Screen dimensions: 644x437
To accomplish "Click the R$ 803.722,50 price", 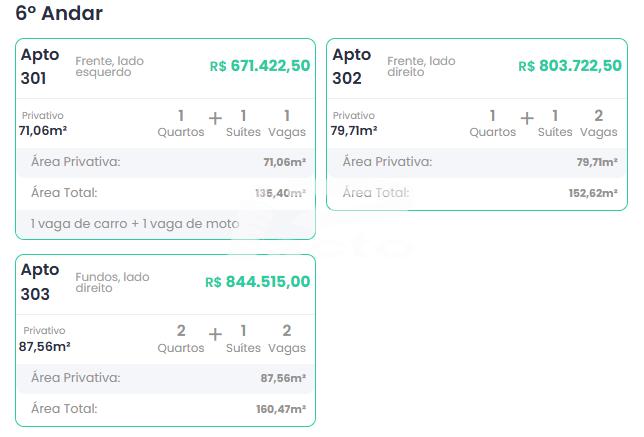I will click(570, 66).
